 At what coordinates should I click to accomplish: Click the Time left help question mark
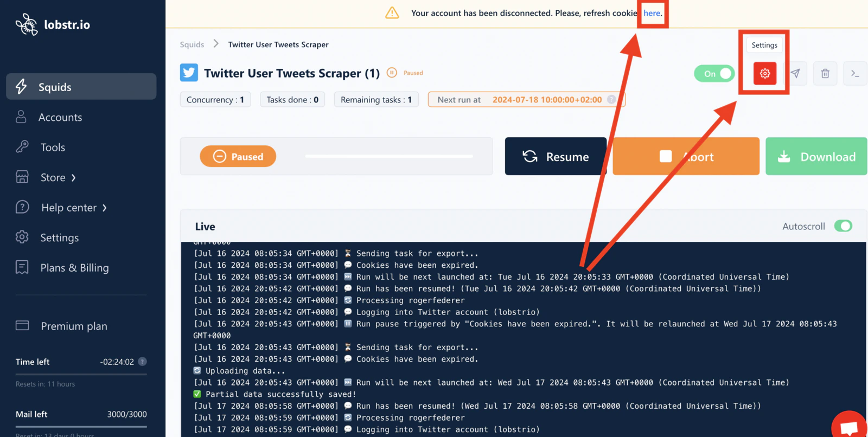[143, 362]
